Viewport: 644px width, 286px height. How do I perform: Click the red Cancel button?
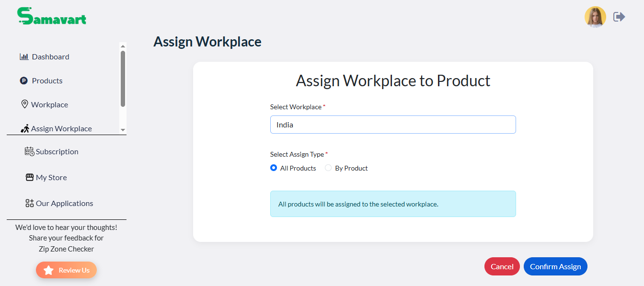[502, 266]
